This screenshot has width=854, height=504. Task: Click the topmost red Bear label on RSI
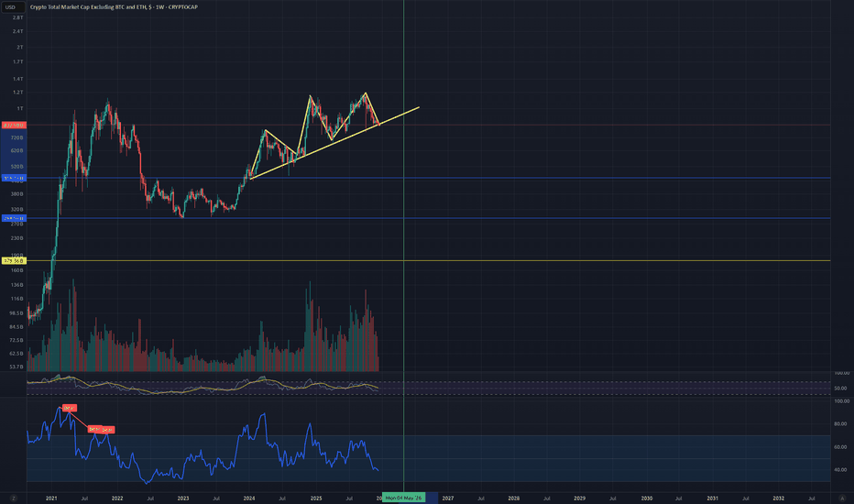69,408
